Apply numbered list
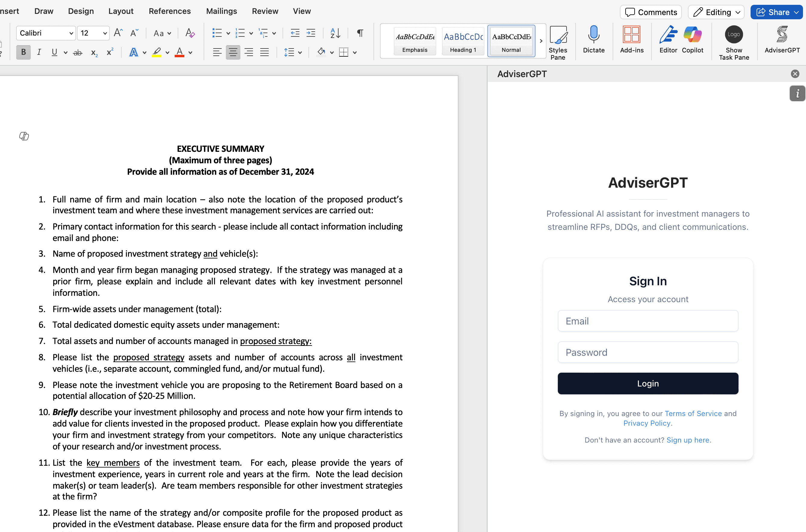Screen dimensions: 806x532 point(240,33)
